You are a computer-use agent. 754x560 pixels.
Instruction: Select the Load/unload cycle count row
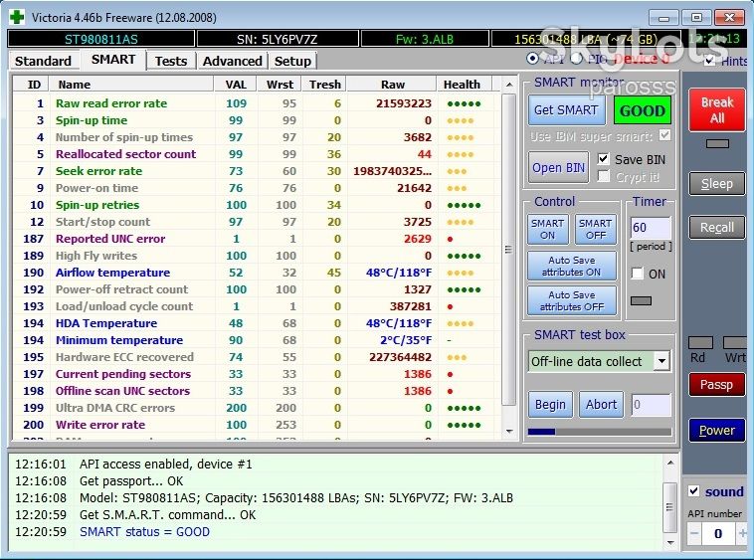(257, 306)
